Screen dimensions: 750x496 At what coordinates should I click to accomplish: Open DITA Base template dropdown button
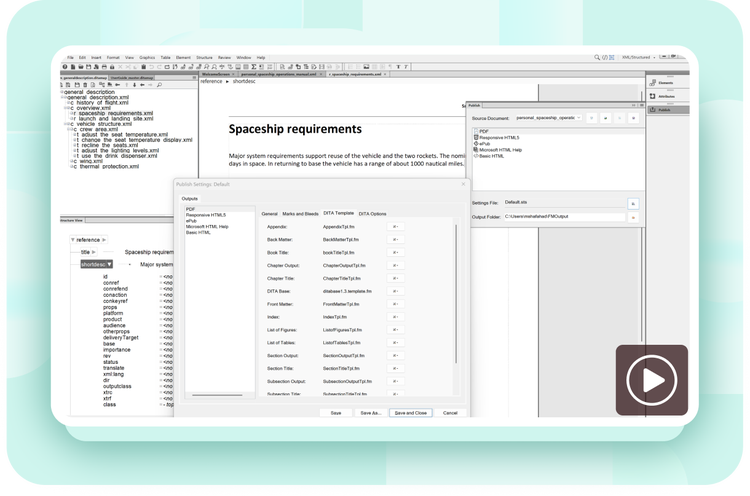point(396,291)
